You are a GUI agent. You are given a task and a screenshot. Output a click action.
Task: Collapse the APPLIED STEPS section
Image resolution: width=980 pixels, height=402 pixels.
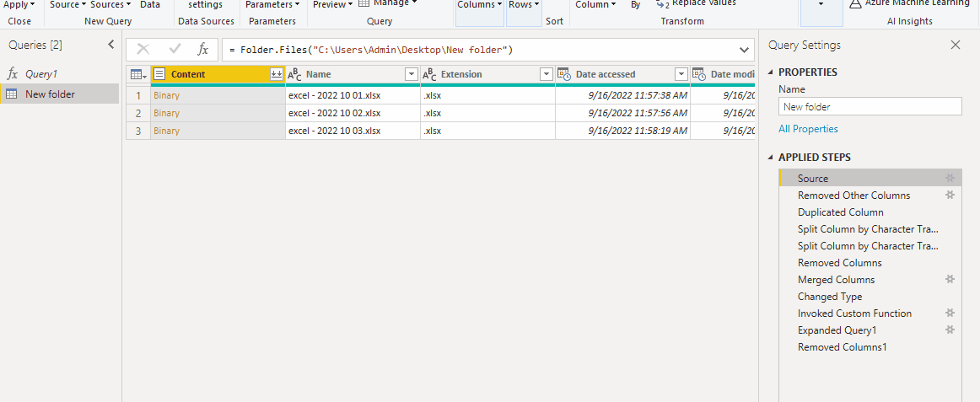[x=770, y=158]
